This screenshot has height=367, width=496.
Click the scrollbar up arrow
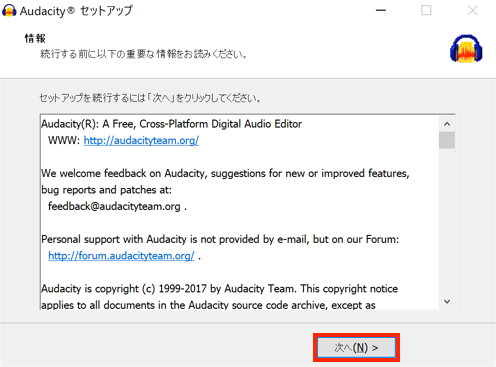[447, 124]
